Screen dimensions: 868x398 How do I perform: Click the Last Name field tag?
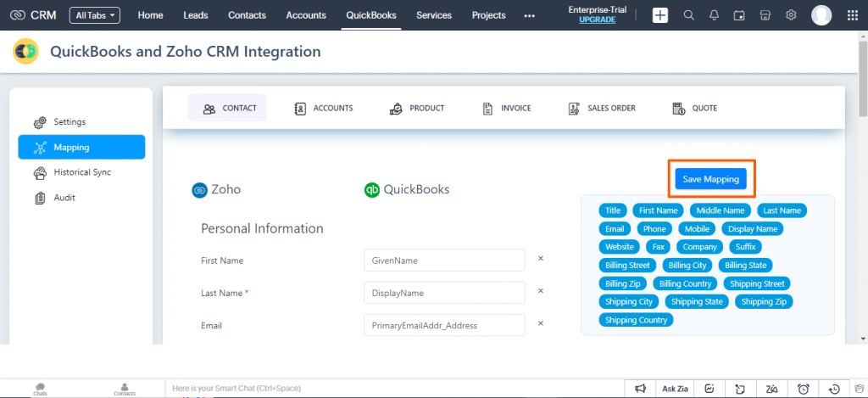[782, 210]
